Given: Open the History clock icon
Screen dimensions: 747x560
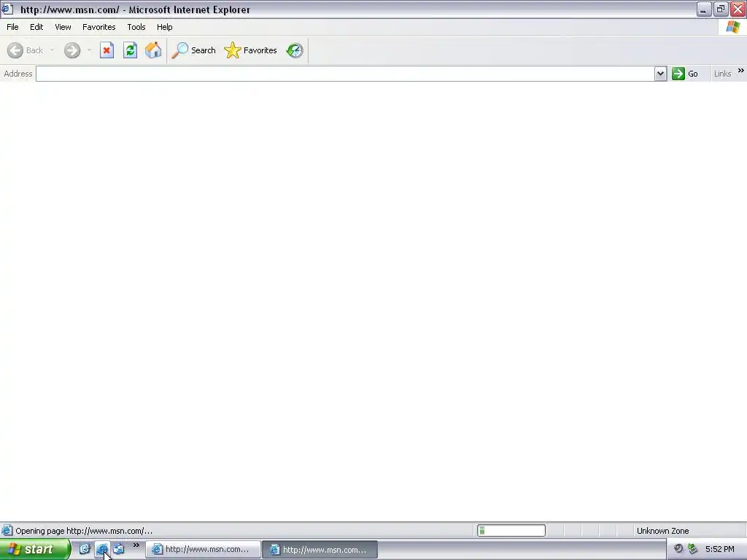Looking at the screenshot, I should pos(295,50).
